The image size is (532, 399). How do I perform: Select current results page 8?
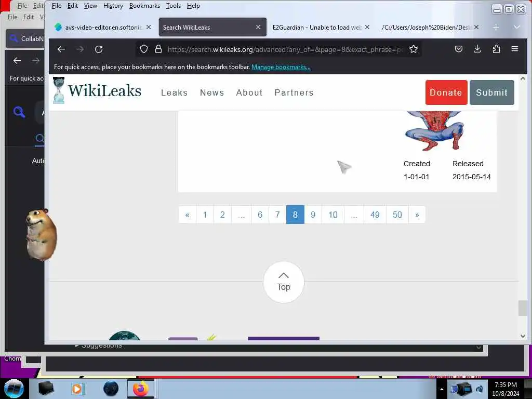295,215
